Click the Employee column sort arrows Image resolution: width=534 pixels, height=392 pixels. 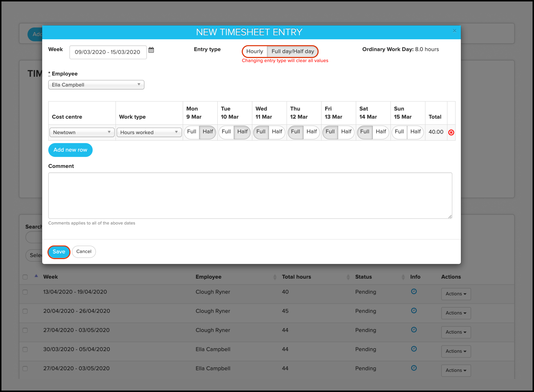(x=275, y=277)
